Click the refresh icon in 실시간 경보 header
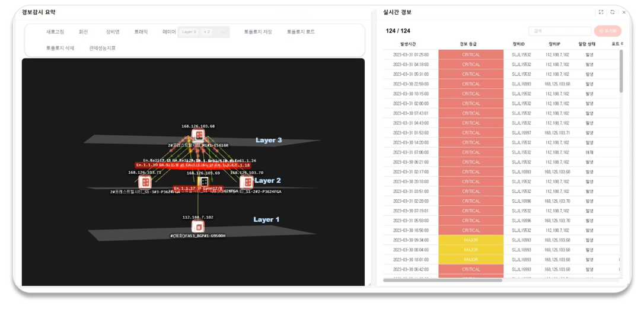This screenshot has width=644, height=325. click(x=613, y=12)
